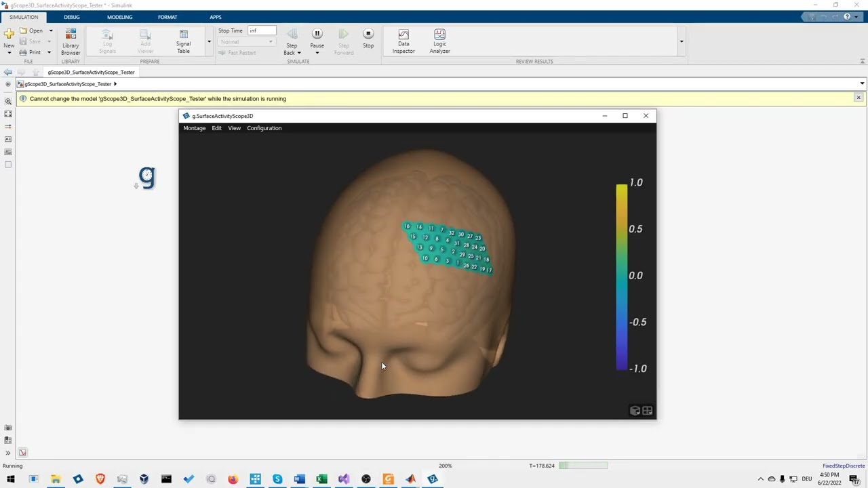The image size is (868, 488).
Task: Click electrode 17 on the brain grid
Action: pyautogui.click(x=489, y=270)
